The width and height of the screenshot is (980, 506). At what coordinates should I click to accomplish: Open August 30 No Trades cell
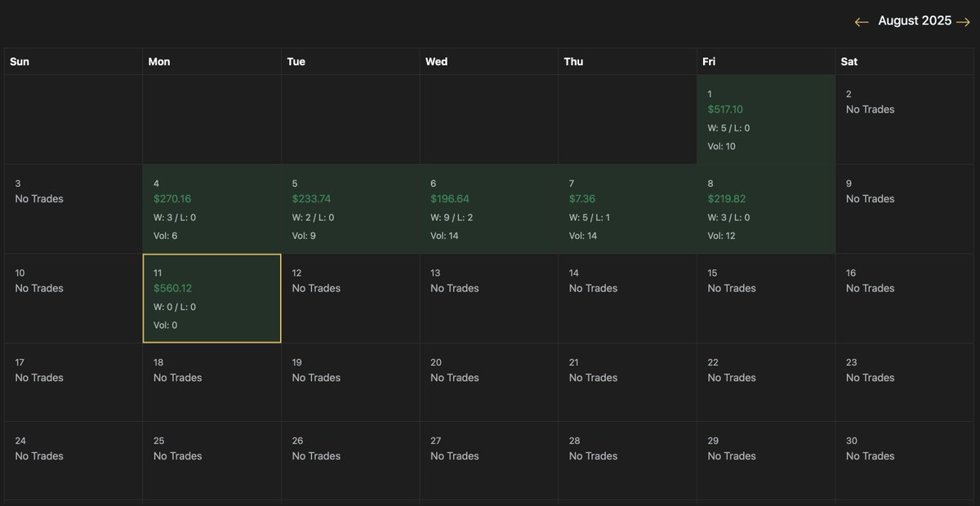click(x=905, y=461)
